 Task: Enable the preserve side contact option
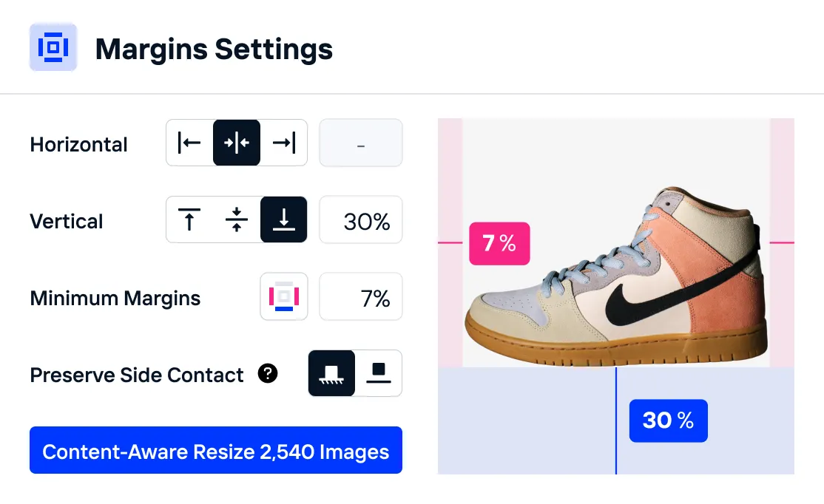click(x=331, y=373)
